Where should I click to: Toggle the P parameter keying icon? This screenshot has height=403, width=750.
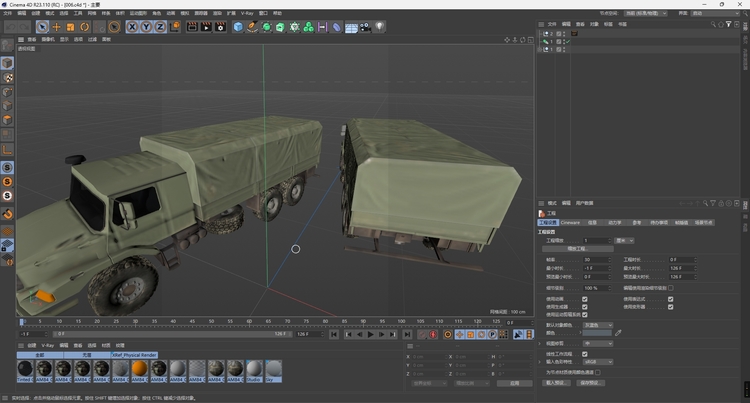point(492,335)
